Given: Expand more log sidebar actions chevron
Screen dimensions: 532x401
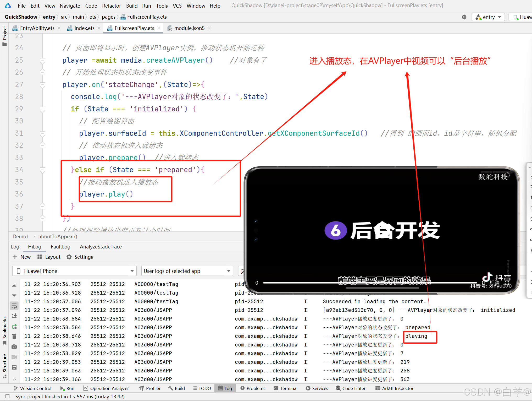Looking at the screenshot, I should (x=14, y=379).
